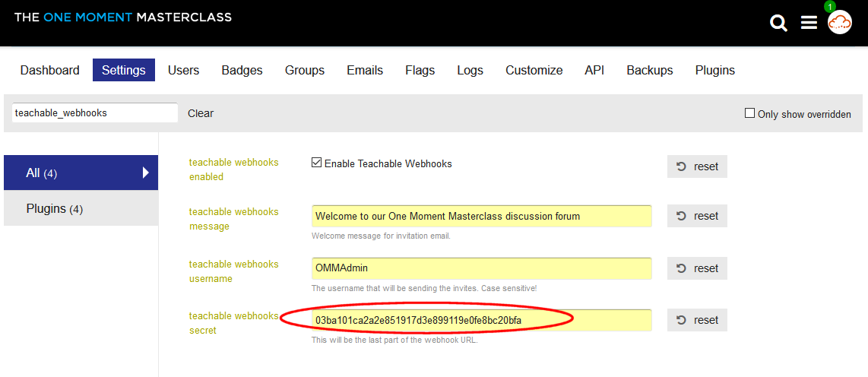
Task: Click 'Welcome message for invitation email.' description
Action: coord(382,236)
